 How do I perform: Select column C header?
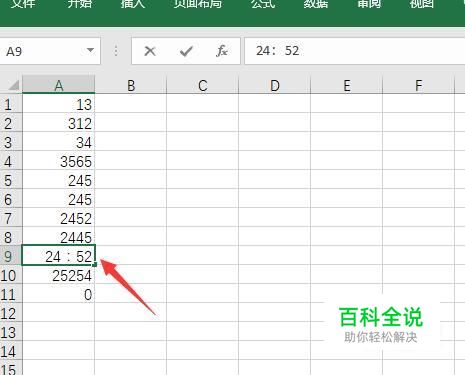point(203,85)
